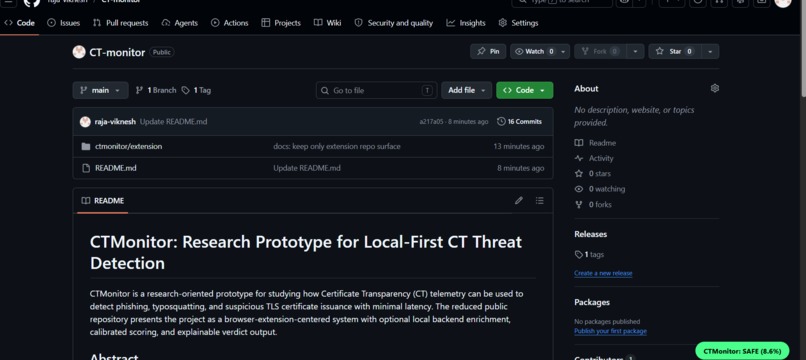This screenshot has width=806, height=360.
Task: Open raja-viknesh author link in commit bar
Action: (x=115, y=122)
